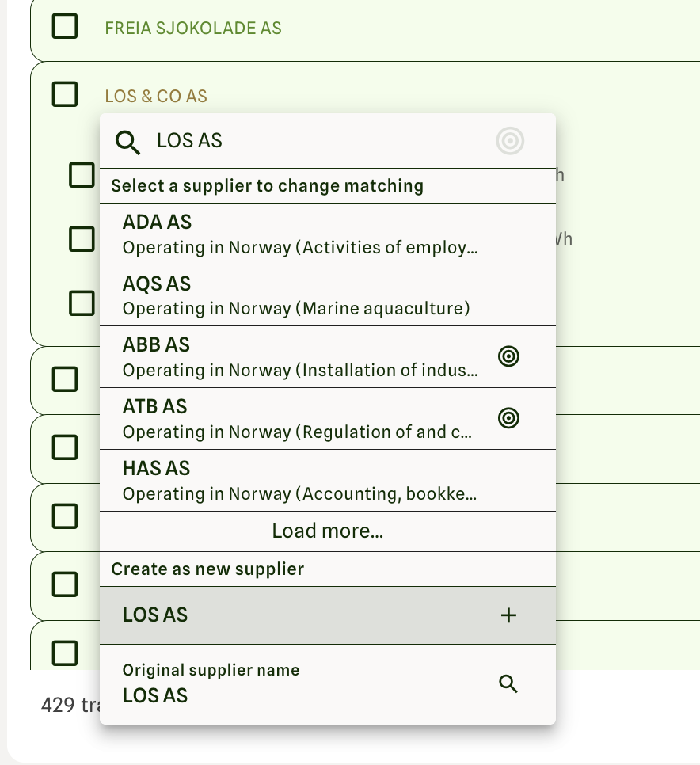Create LOS AS as a new supplier

[x=328, y=615]
